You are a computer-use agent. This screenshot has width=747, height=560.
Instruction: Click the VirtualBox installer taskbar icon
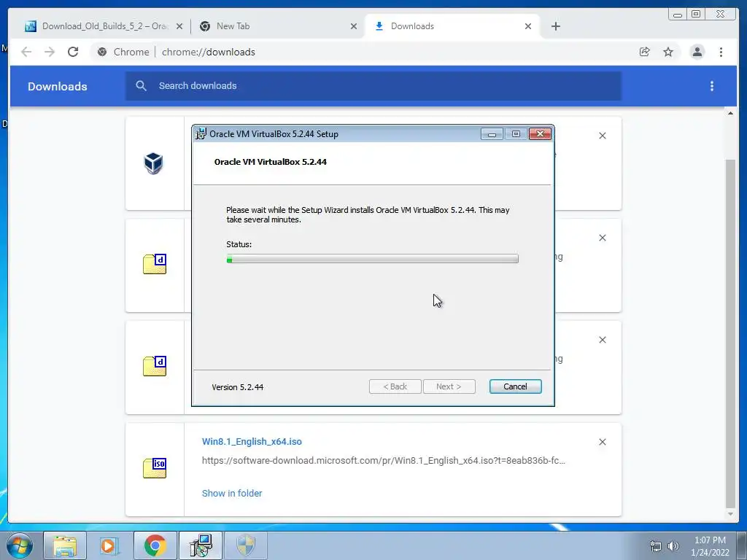click(200, 545)
